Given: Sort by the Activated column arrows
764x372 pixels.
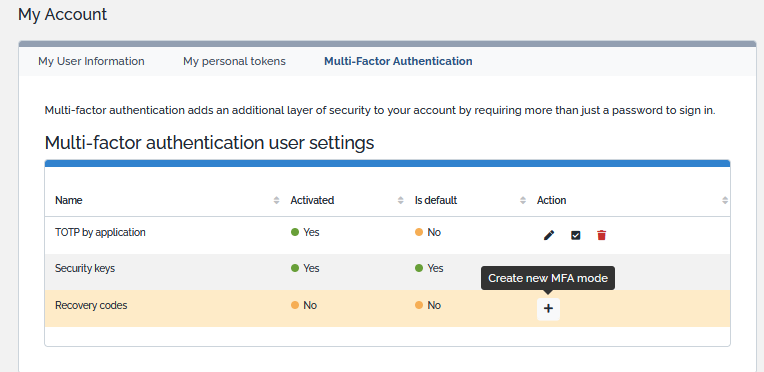Looking at the screenshot, I should pyautogui.click(x=401, y=200).
